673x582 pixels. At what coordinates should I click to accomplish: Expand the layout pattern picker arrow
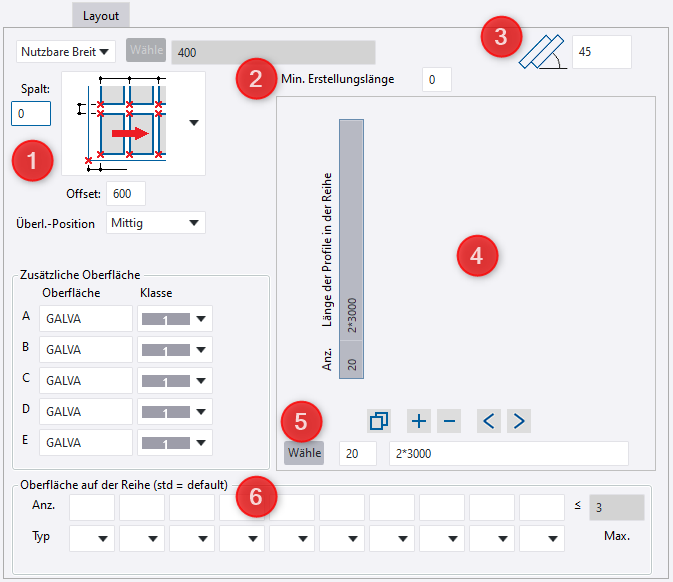(x=194, y=123)
